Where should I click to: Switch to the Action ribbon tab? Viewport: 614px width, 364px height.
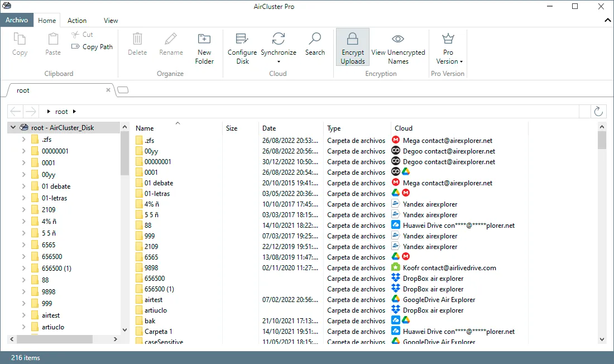tap(77, 20)
